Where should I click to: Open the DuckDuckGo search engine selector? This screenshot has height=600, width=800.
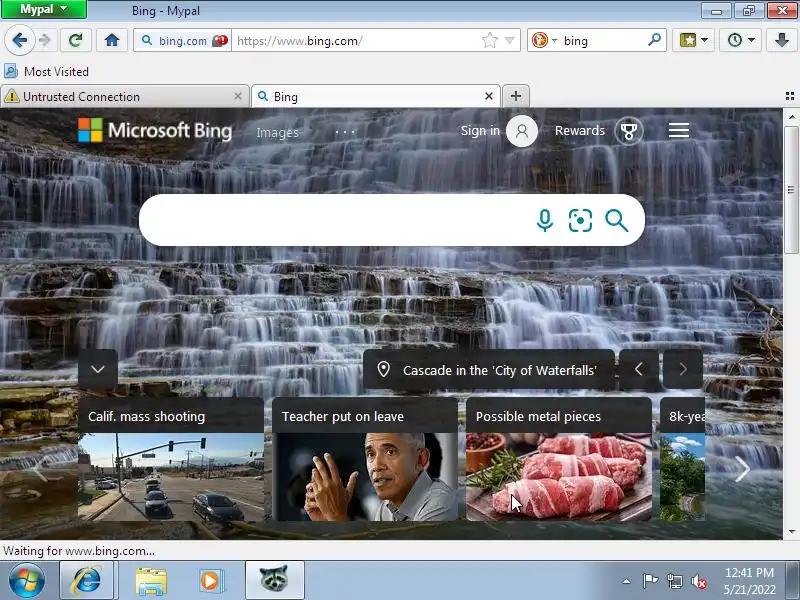[543, 40]
